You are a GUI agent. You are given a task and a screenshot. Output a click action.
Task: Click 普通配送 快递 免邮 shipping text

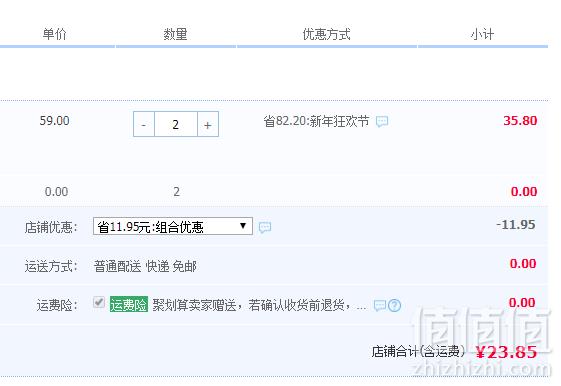coord(145,266)
